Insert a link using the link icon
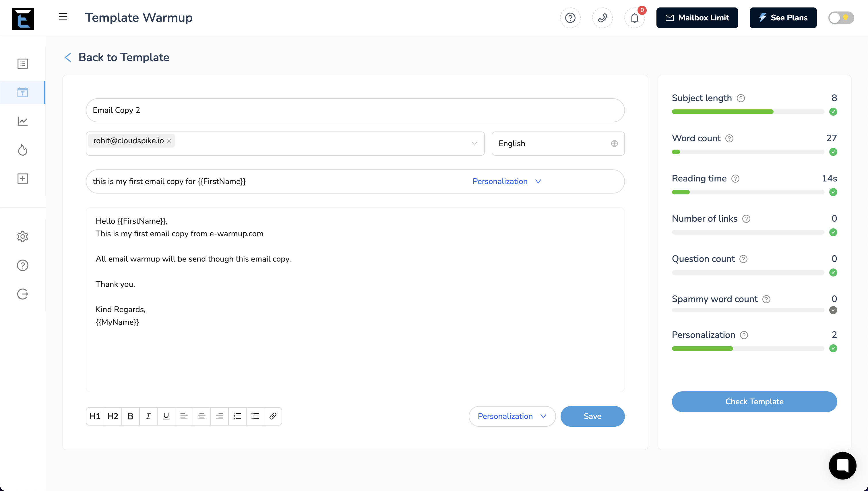Image resolution: width=868 pixels, height=491 pixels. click(x=273, y=416)
